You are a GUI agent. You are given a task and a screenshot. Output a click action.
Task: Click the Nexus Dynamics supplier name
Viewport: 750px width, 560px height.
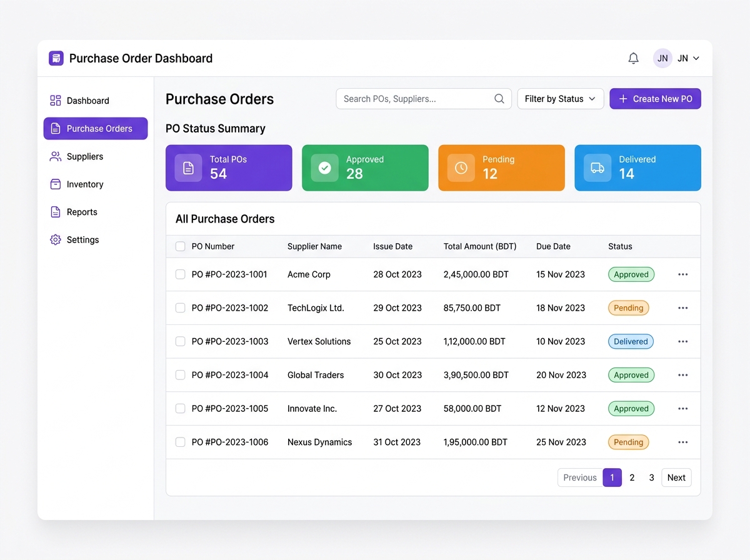coord(319,442)
